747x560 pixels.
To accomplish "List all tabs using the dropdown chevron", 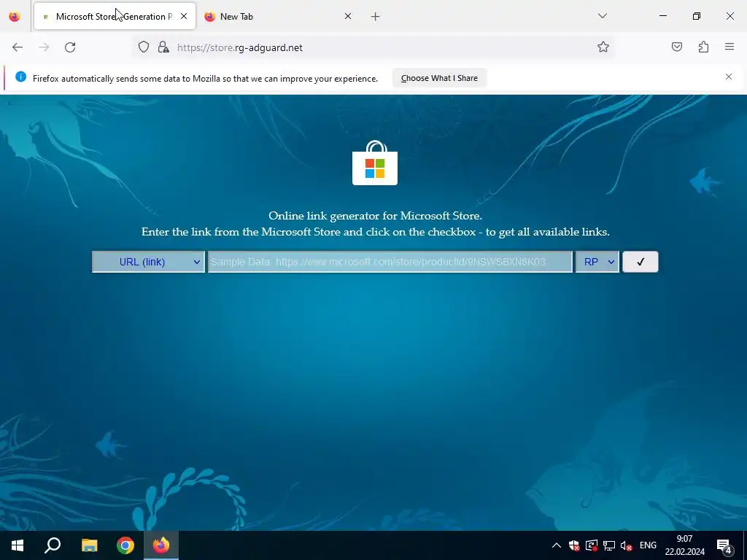I will 602,16.
